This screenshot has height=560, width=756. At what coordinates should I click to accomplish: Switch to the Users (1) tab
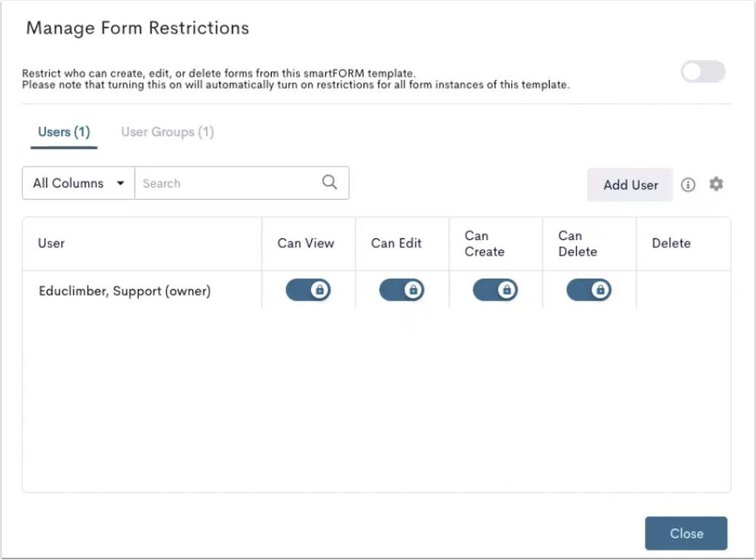point(64,132)
